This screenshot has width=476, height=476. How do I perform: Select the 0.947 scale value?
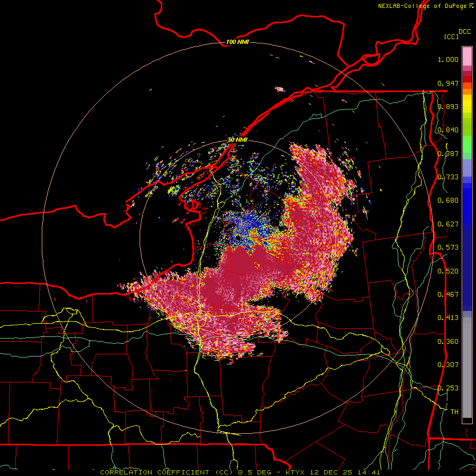point(448,83)
